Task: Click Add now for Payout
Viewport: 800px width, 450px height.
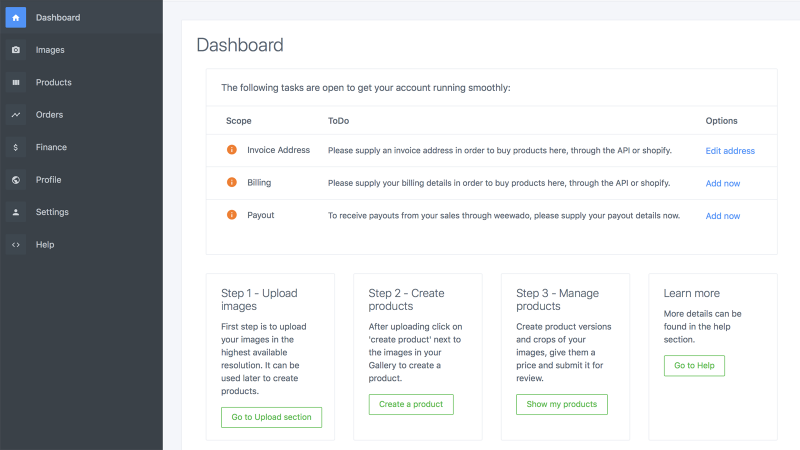Action: click(x=722, y=216)
